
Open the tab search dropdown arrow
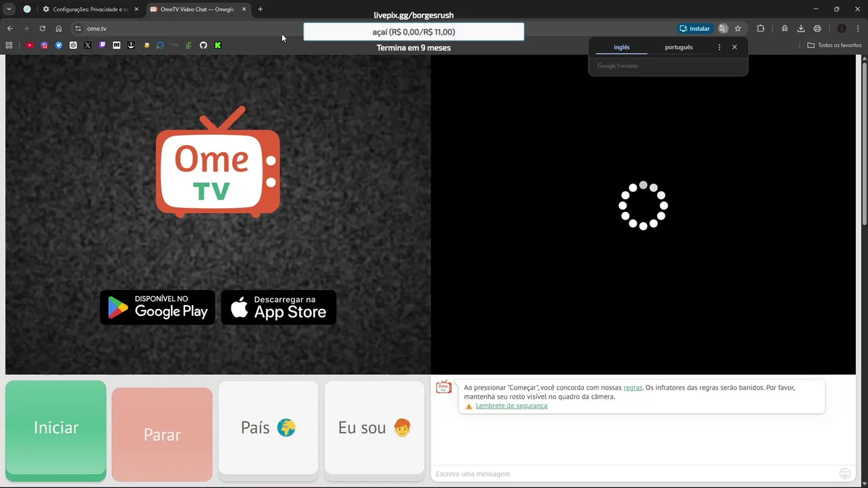pyautogui.click(x=9, y=9)
